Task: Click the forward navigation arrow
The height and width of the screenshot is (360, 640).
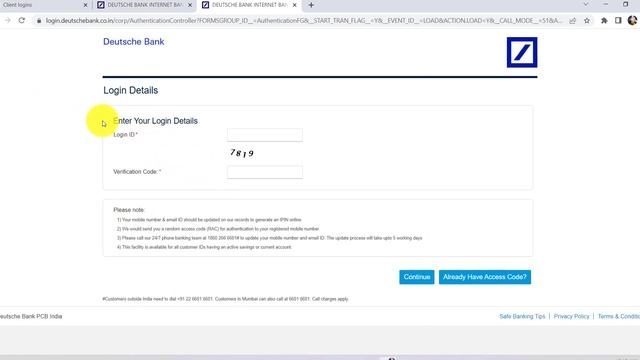Action: 7,20
